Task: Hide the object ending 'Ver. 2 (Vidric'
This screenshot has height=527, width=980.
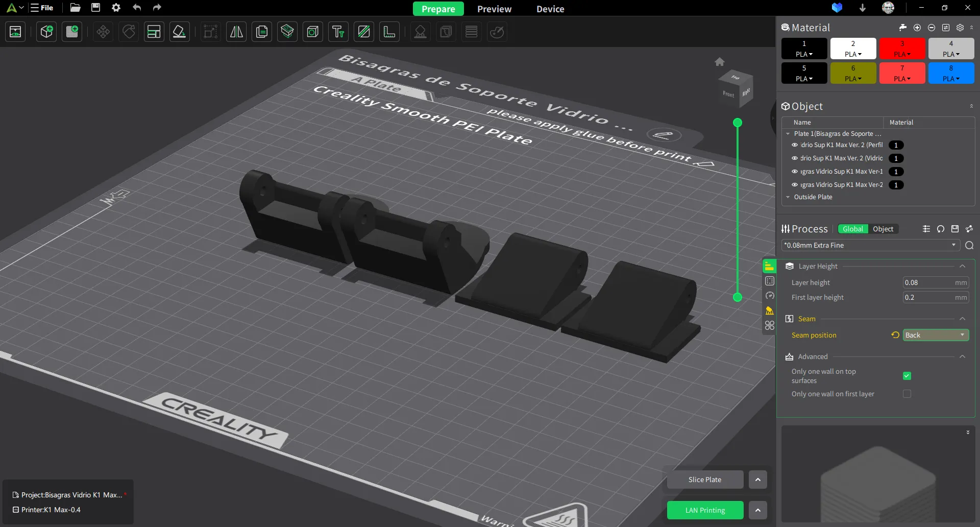Action: click(795, 158)
